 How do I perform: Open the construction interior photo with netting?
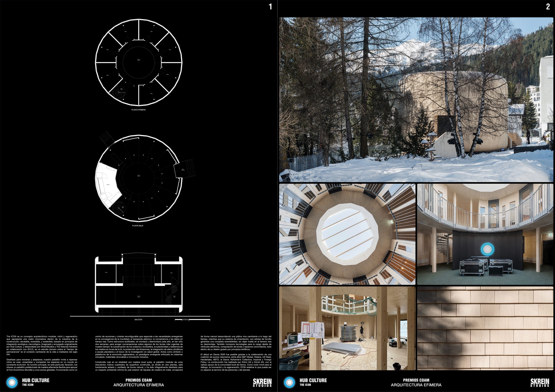347,328
